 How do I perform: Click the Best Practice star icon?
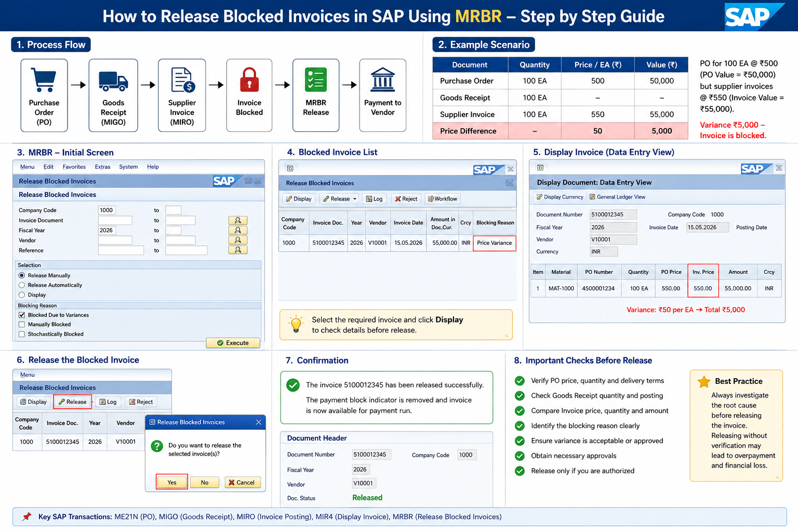click(704, 381)
